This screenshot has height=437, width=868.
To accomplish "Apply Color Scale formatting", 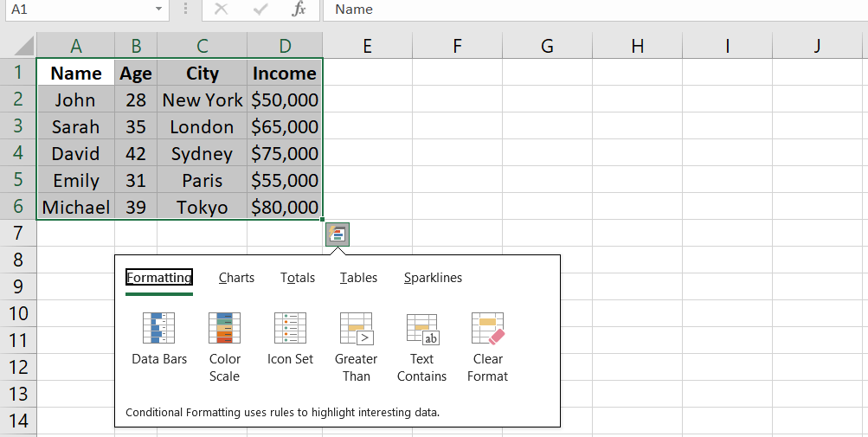I will pyautogui.click(x=224, y=330).
